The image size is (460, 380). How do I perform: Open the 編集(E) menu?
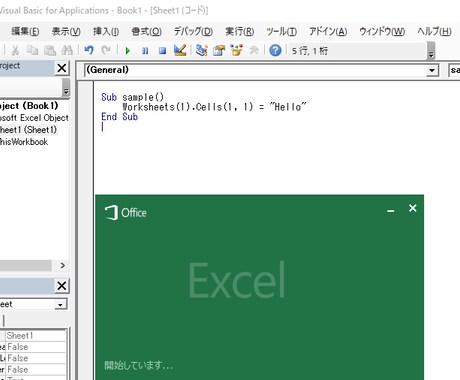tap(25, 31)
